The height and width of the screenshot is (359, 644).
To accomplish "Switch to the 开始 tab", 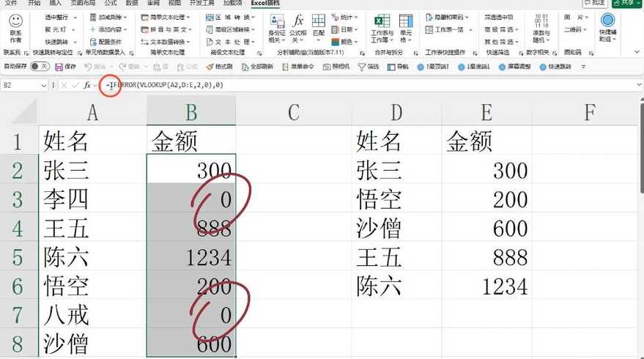I will pos(34,3).
